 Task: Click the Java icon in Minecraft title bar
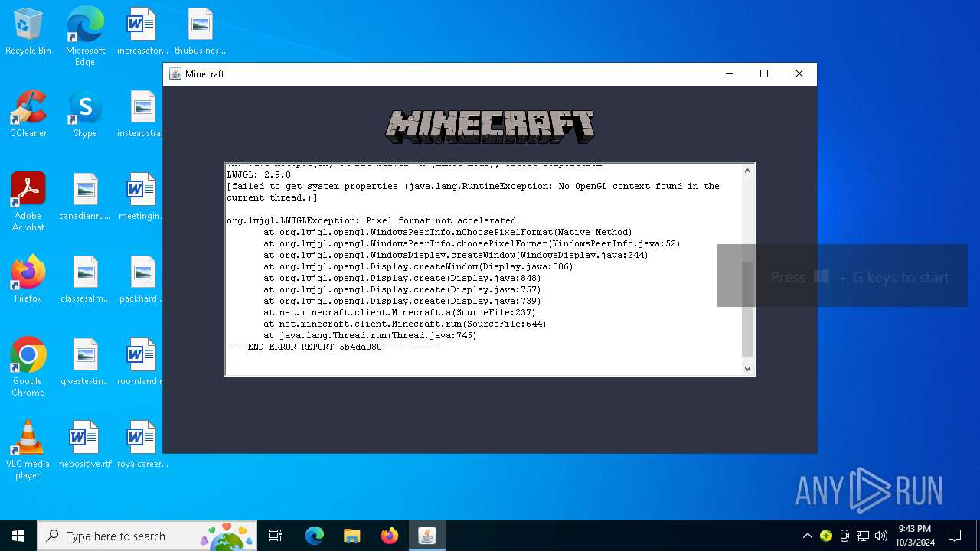pyautogui.click(x=175, y=73)
